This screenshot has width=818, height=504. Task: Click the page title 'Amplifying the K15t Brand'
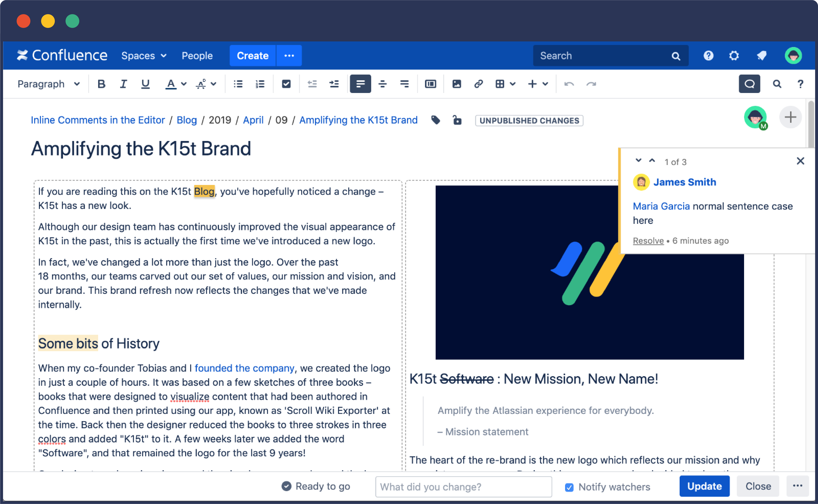141,148
